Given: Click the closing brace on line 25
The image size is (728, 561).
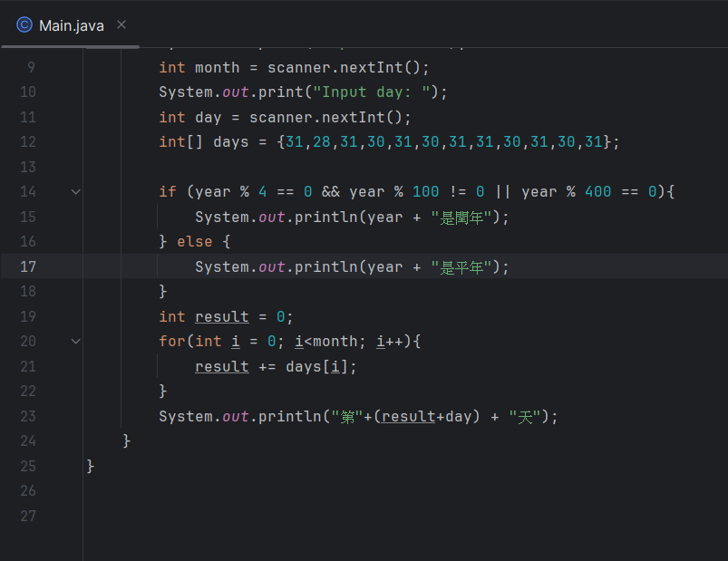Looking at the screenshot, I should [x=91, y=466].
